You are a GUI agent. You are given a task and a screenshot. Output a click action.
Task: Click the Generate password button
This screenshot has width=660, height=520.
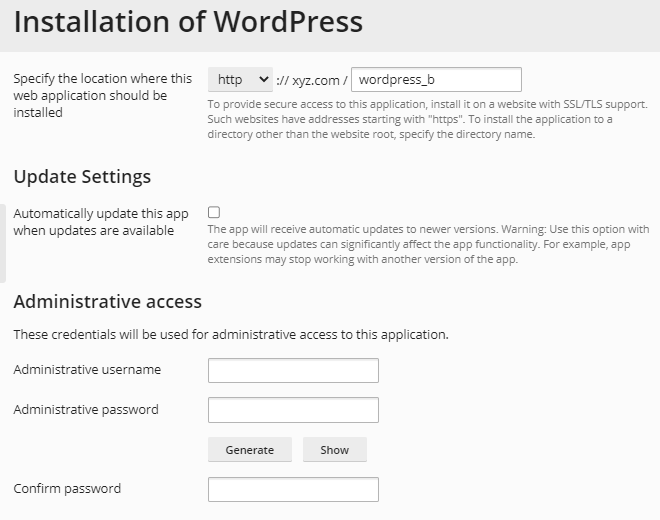tap(250, 450)
